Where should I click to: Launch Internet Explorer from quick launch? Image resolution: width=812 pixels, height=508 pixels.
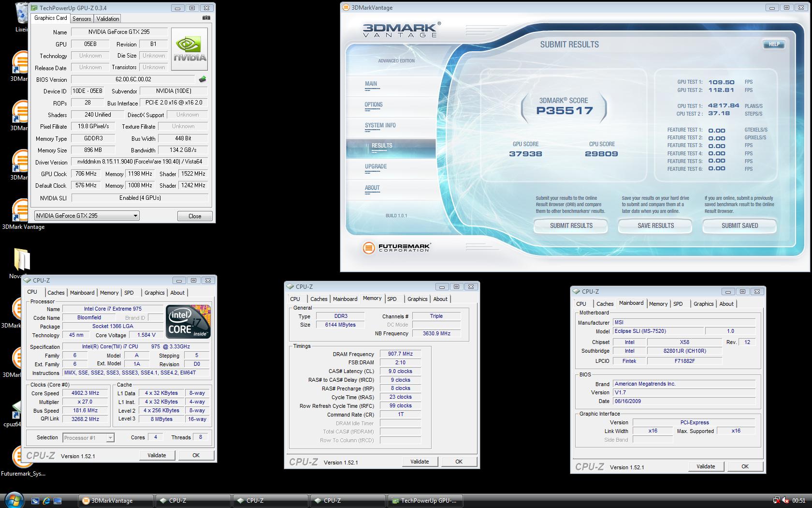[x=46, y=501]
